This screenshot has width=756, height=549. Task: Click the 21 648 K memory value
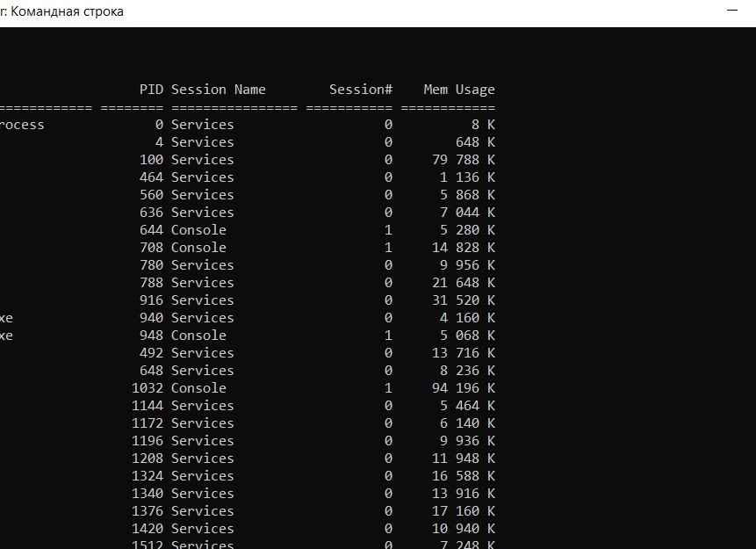pos(464,283)
